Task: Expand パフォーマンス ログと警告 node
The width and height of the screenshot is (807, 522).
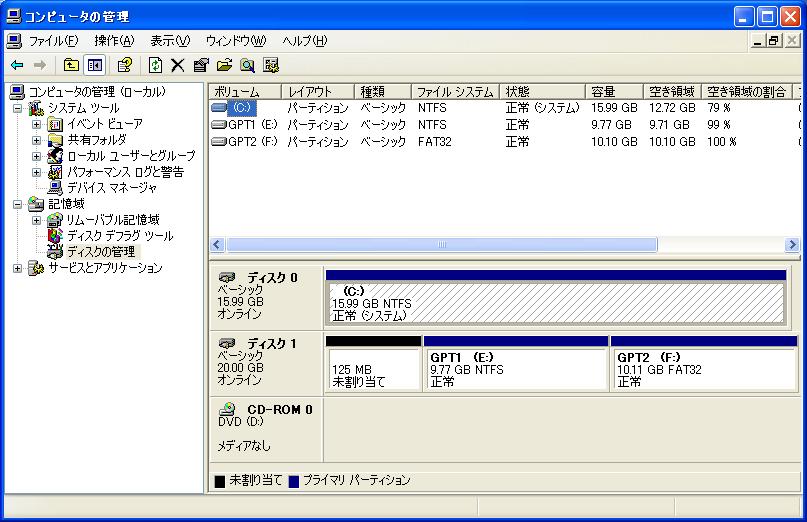Action: coord(36,172)
